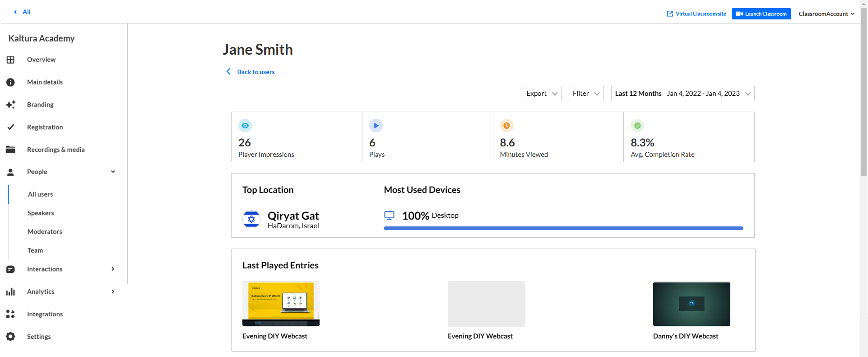Open the Last 12 Months date range picker
Screen dimensions: 868x357
coord(682,94)
